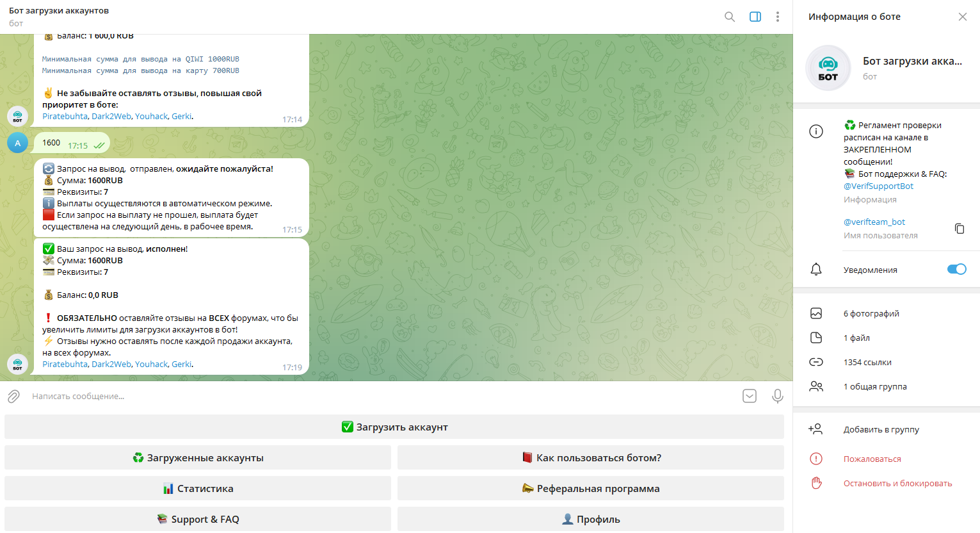Click the stop and block hand icon
This screenshot has width=980, height=533.
coord(816,483)
